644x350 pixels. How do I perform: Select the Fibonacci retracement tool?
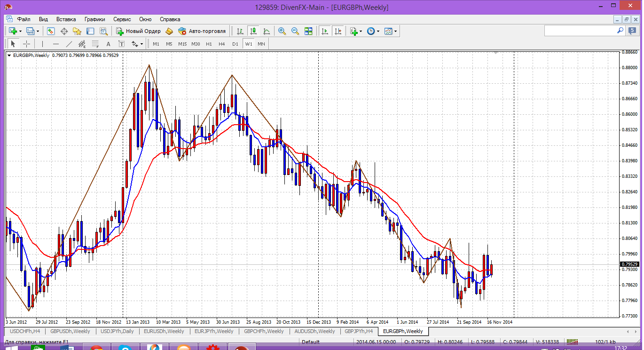coord(95,44)
